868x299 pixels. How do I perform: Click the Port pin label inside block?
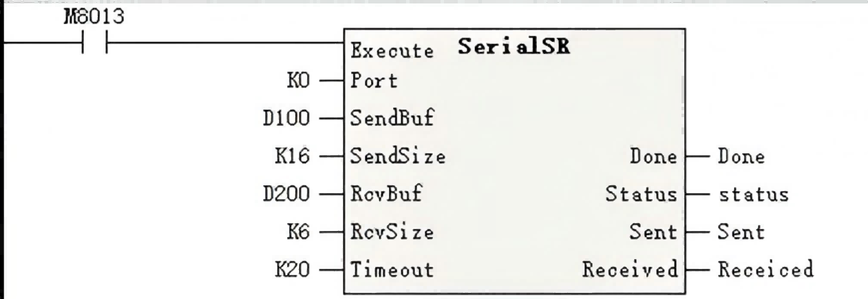point(372,81)
